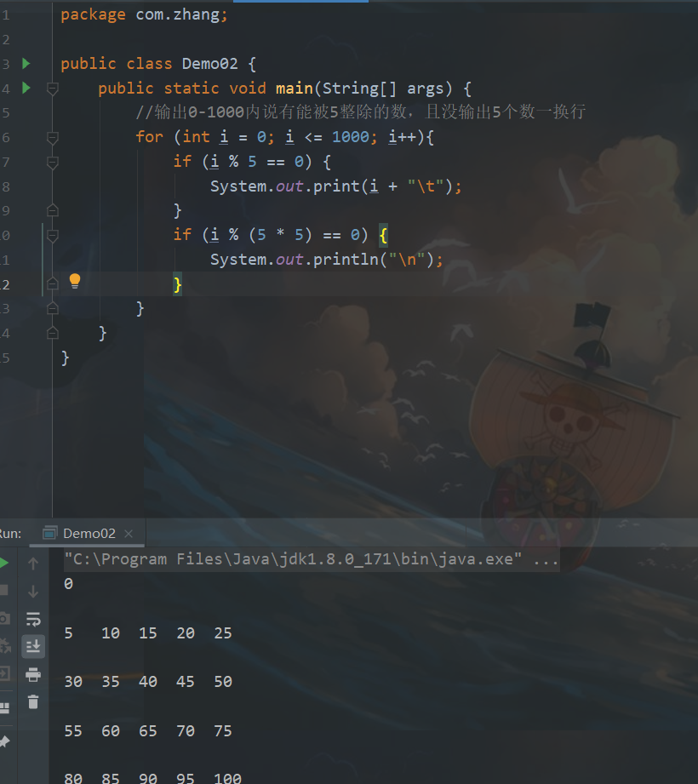Click the Demo02 run configuration window icon
Viewport: 698px width, 784px height.
click(x=49, y=533)
